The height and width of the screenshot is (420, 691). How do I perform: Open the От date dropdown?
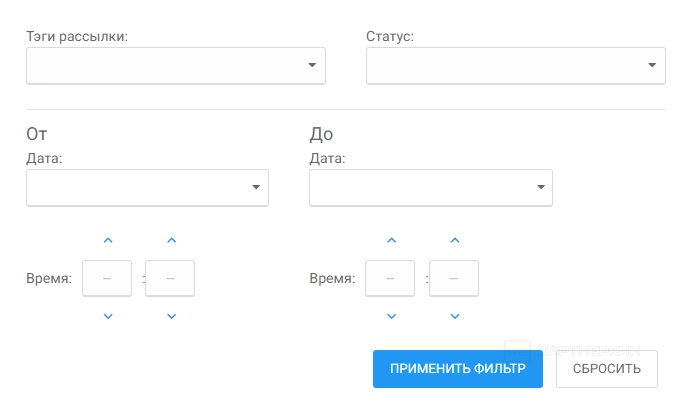click(147, 187)
